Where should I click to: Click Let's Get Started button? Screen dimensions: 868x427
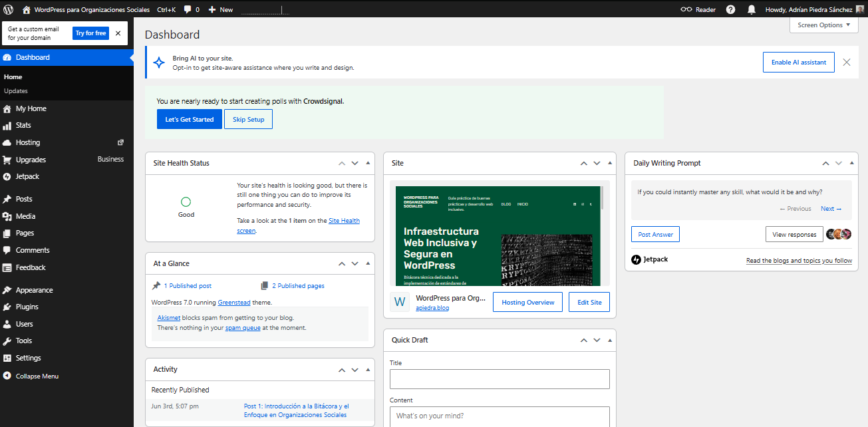(190, 119)
